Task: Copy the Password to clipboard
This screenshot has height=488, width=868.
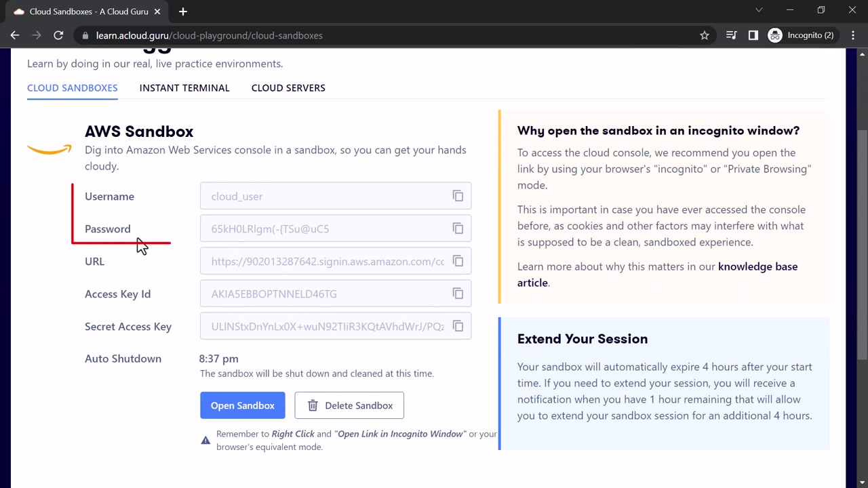Action: pos(458,229)
